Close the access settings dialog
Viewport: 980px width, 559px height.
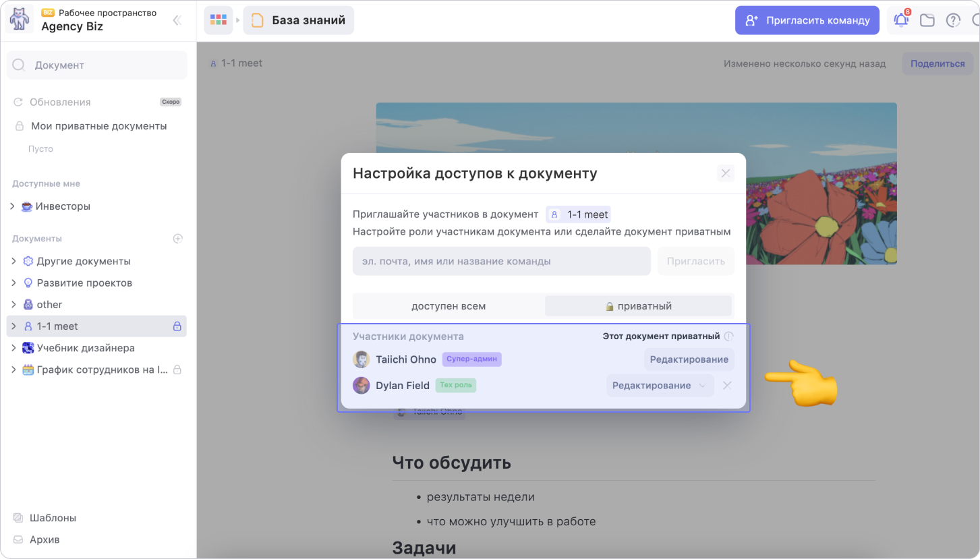726,173
